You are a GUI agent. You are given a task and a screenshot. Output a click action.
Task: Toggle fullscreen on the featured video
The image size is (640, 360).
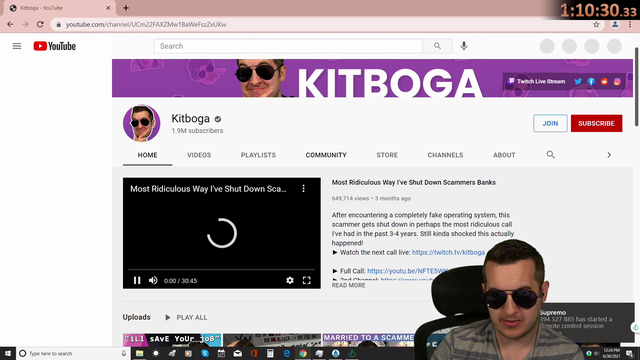[x=307, y=280]
